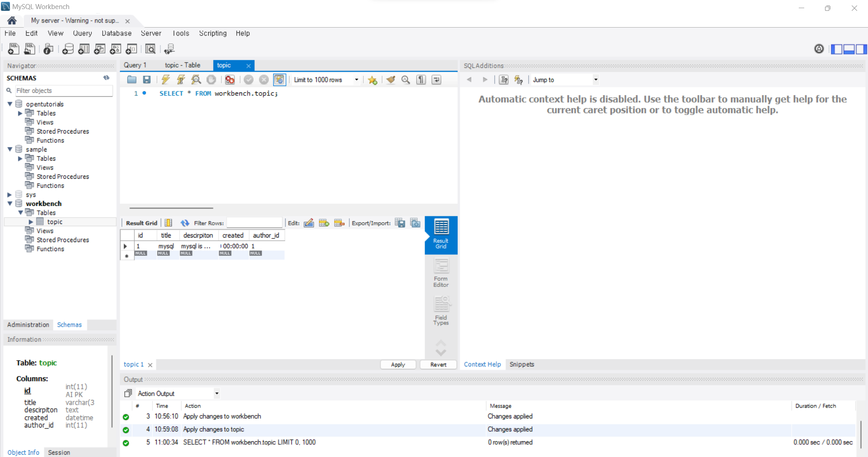Expand the sys schema
Viewport: 868px width, 457px height.
(x=10, y=195)
